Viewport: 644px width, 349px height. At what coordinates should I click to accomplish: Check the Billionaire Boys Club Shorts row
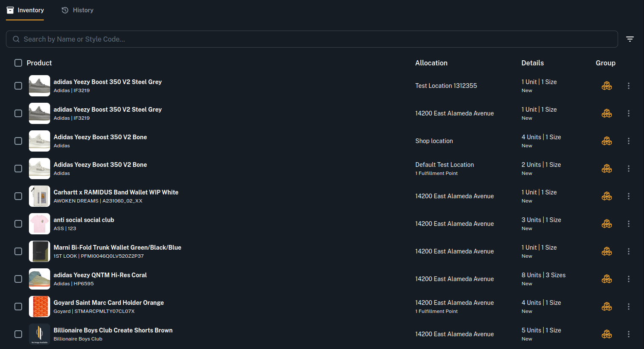pos(18,334)
